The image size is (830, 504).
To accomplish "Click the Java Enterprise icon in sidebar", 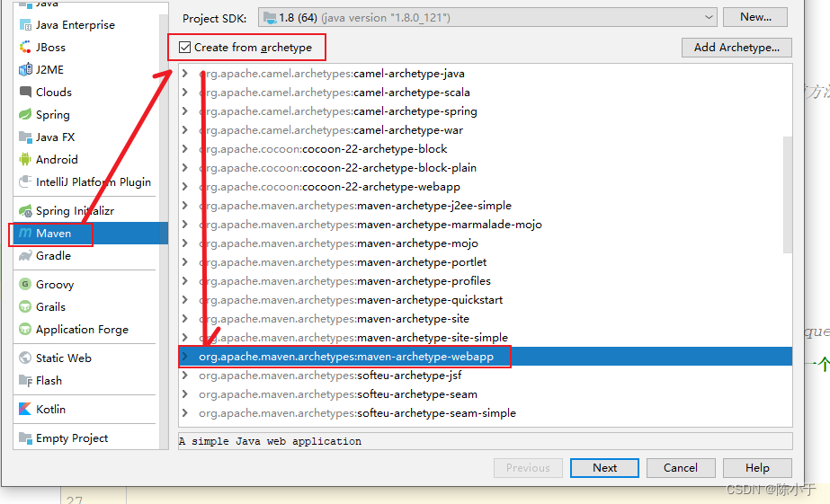I will tap(25, 25).
